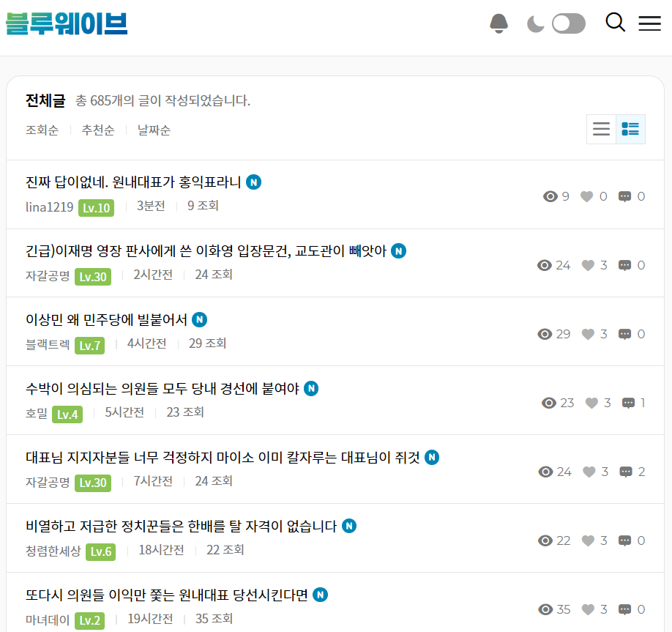
Task: Toggle dark mode switch
Action: coord(569,23)
